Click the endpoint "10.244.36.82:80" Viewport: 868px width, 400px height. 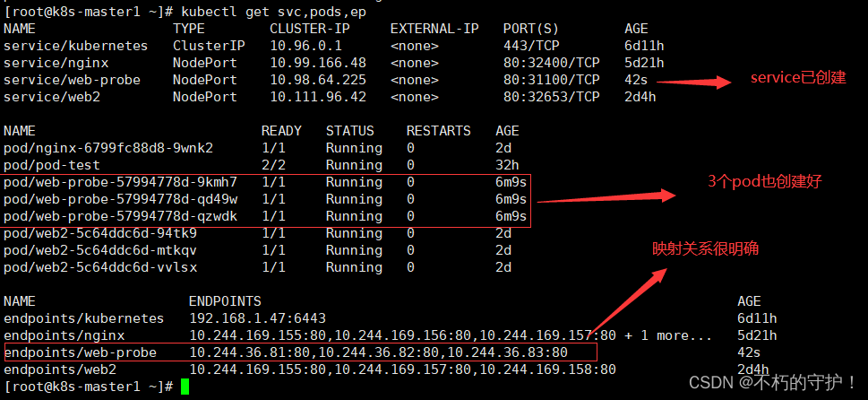coord(378,352)
